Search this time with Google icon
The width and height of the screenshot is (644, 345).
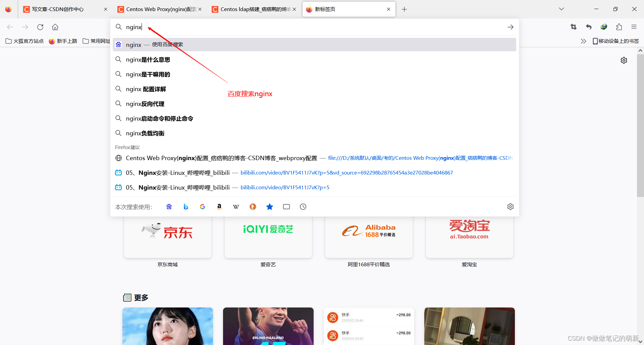pyautogui.click(x=203, y=207)
